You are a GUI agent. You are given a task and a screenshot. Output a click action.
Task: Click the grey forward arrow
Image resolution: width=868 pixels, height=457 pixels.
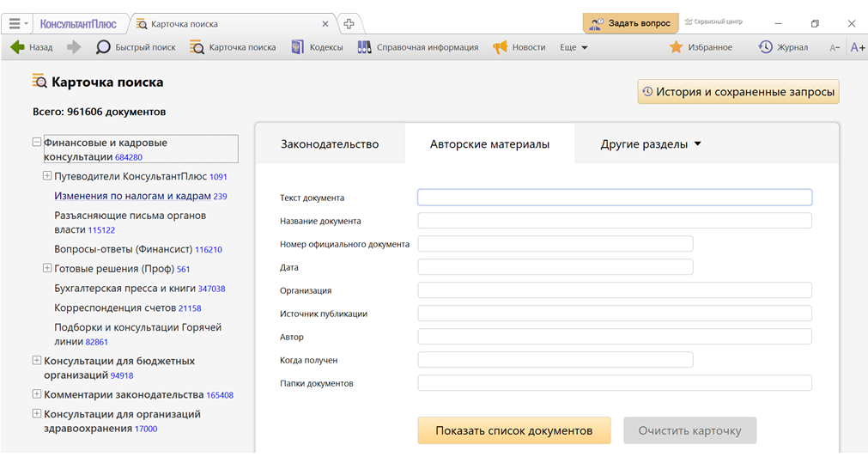(x=74, y=47)
